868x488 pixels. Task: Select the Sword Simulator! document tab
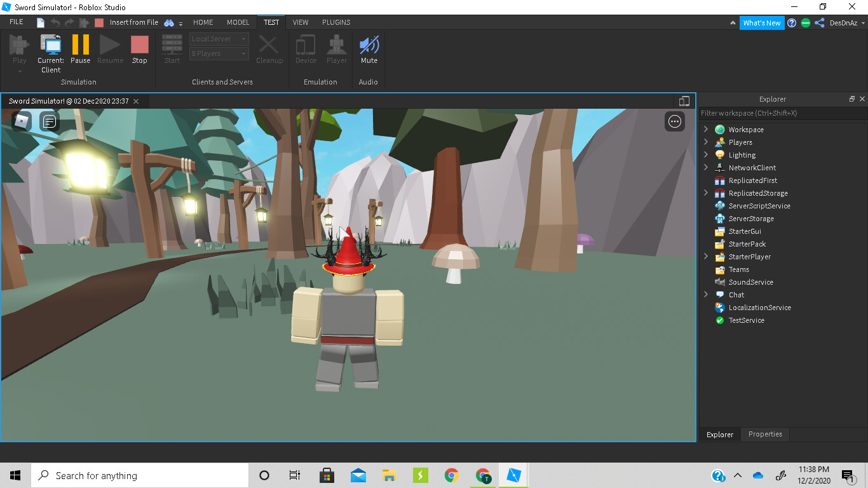tap(69, 101)
